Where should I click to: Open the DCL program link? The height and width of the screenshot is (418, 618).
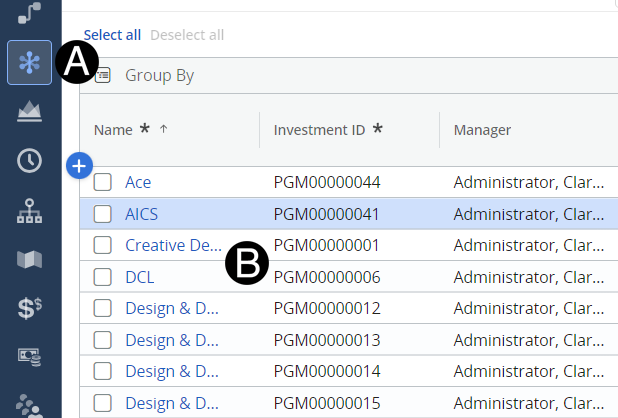(140, 277)
